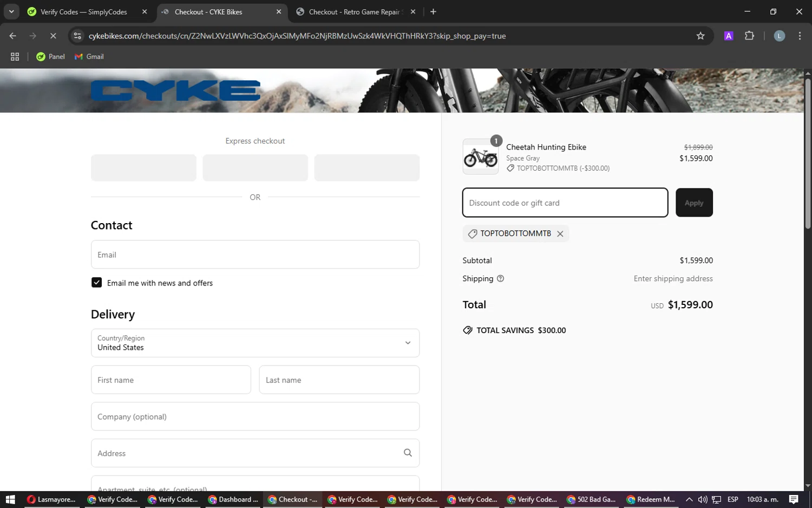Open the apps grid in bookmarks bar
This screenshot has width=812, height=508.
tap(15, 56)
